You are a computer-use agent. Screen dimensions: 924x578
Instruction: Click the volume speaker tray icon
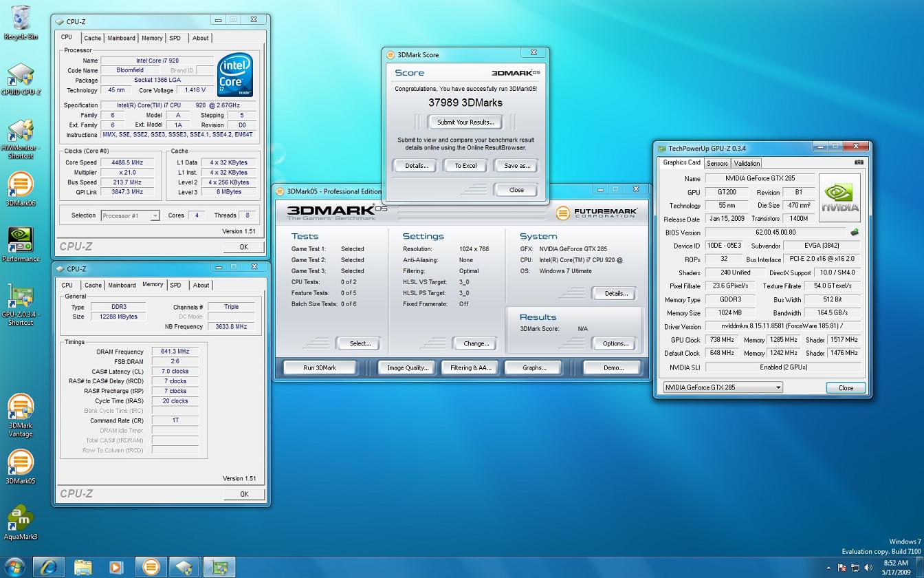click(868, 568)
